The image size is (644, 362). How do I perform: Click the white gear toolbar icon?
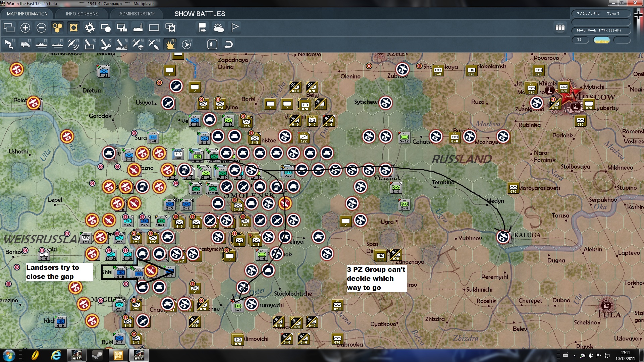tap(90, 27)
